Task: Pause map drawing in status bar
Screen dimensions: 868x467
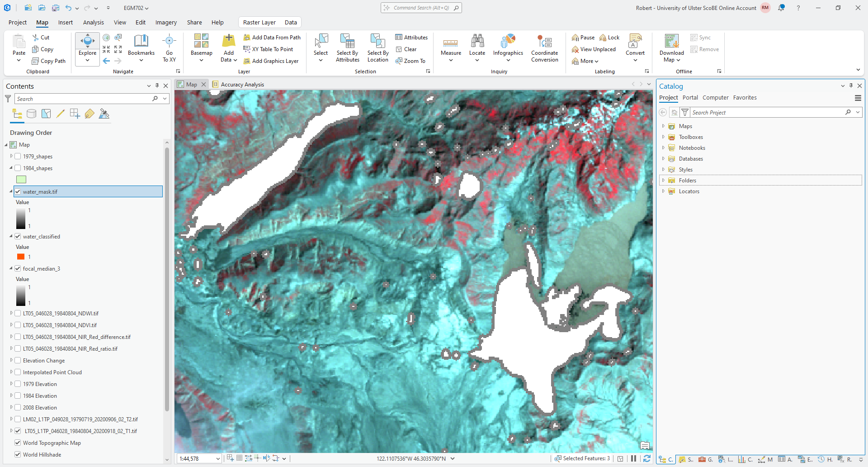Action: pos(633,458)
